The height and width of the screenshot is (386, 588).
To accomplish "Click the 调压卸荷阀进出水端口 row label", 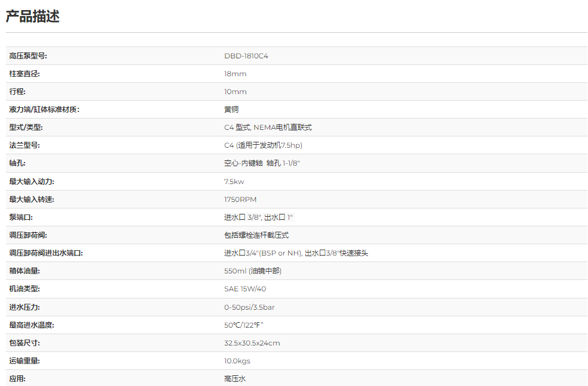I will [46, 253].
